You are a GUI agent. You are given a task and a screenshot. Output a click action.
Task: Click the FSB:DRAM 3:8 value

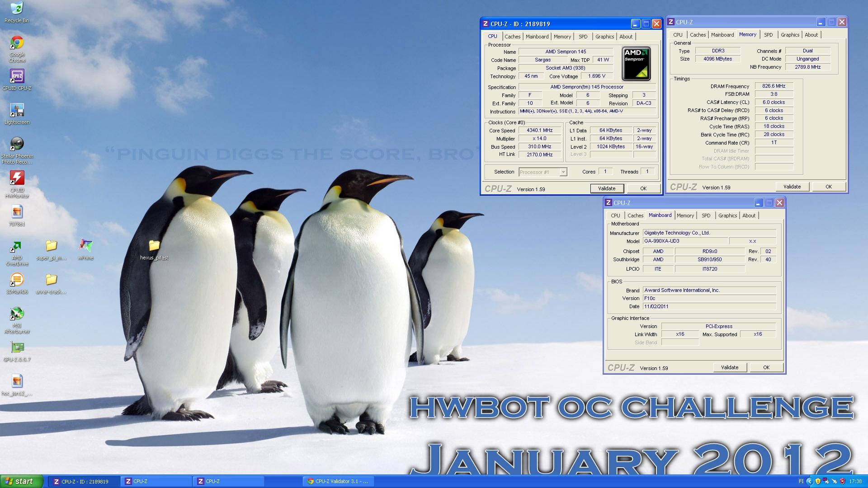[x=774, y=94]
